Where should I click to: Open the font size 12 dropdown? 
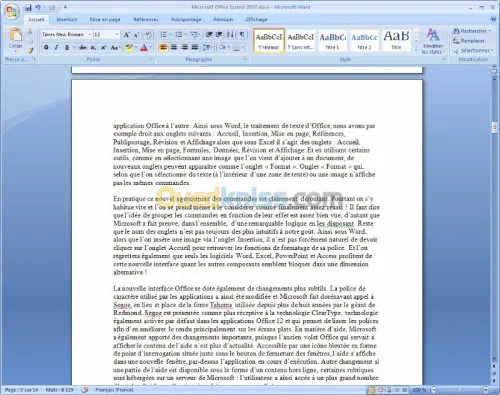click(117, 35)
